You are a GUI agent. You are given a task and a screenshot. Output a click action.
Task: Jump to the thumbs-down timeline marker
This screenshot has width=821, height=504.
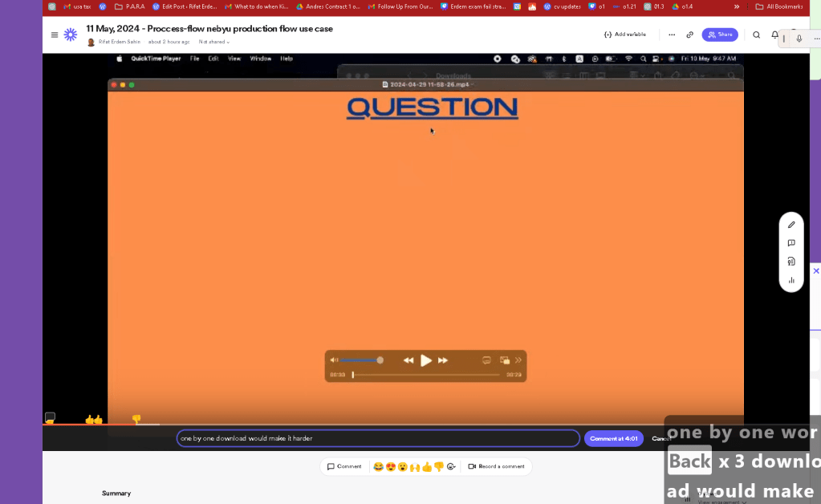(x=136, y=419)
